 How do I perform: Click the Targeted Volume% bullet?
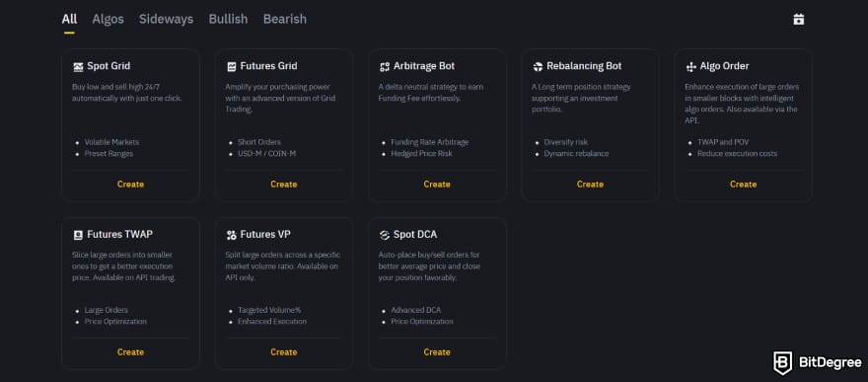[269, 310]
